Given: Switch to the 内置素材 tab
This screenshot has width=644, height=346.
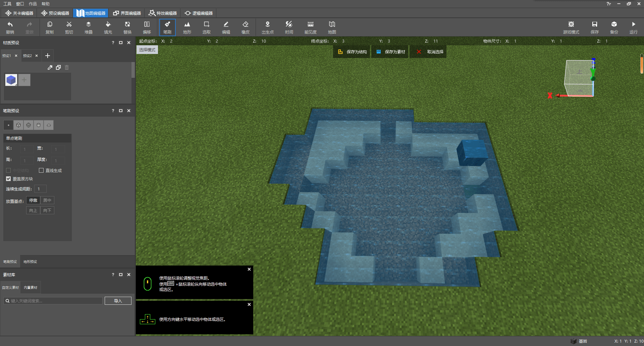Looking at the screenshot, I should (x=31, y=287).
